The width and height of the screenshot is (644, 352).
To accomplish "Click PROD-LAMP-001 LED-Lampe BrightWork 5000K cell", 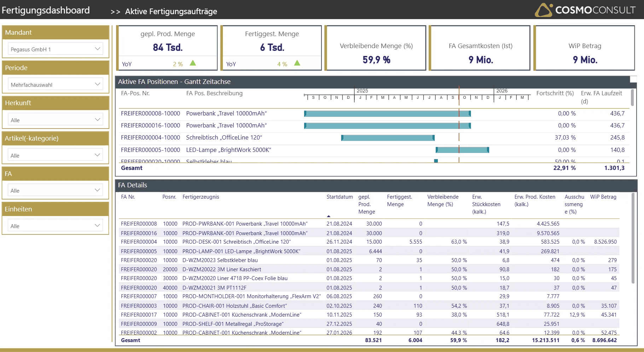I will [x=242, y=251].
